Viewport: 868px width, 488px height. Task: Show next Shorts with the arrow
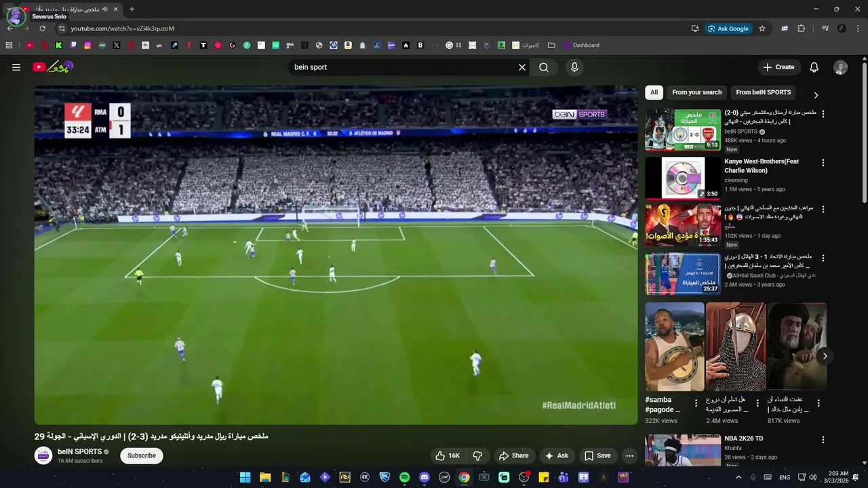825,356
